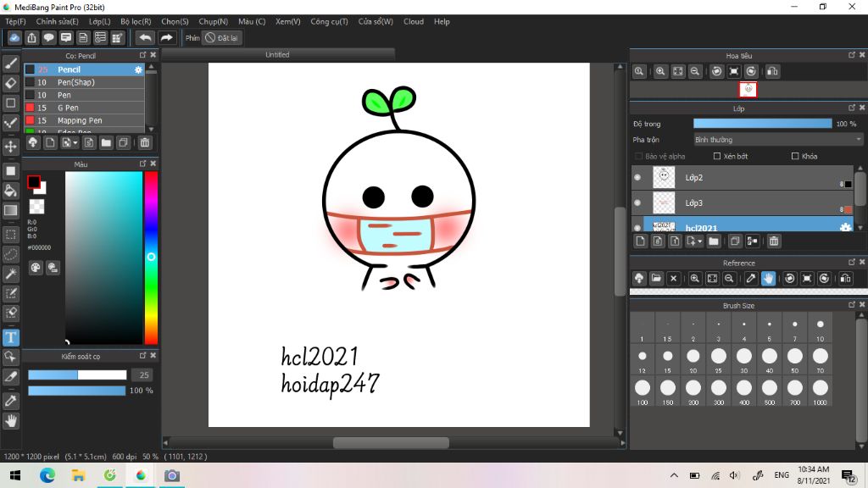The width and height of the screenshot is (868, 488).
Task: Open the Tệp(F) menu
Action: (15, 21)
